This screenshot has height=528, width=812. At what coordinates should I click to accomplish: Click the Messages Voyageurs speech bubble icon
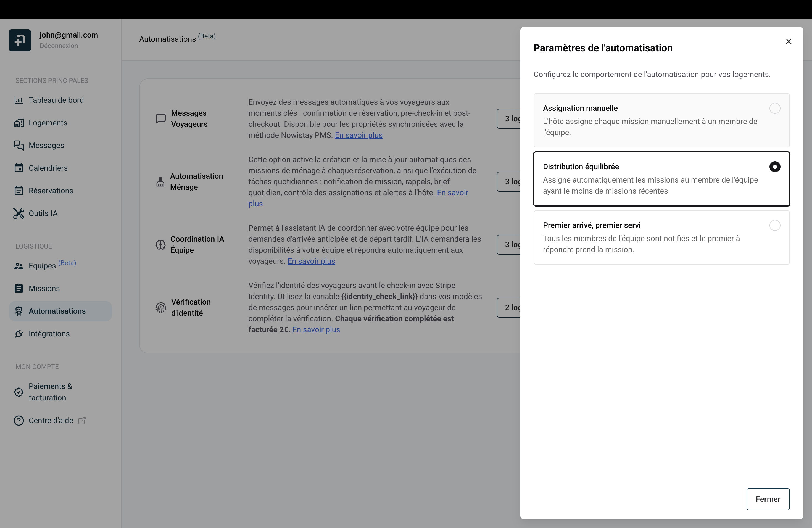(x=161, y=118)
